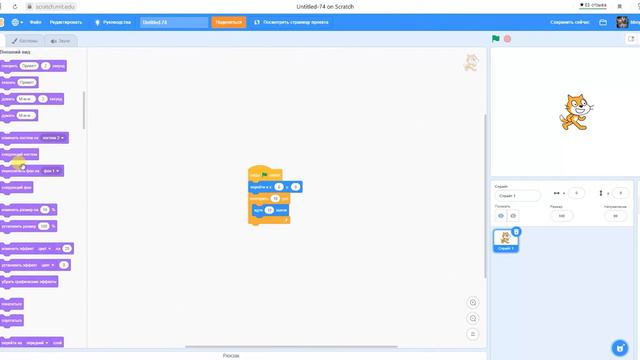Open Руководства tutorials
Screen dimensions: 640x360
point(113,22)
